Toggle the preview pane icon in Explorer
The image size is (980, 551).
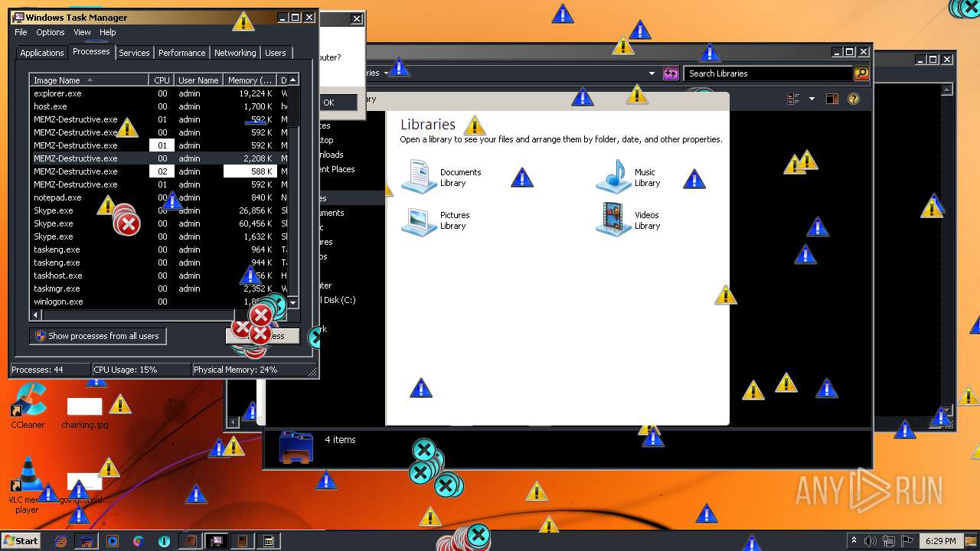[x=832, y=99]
